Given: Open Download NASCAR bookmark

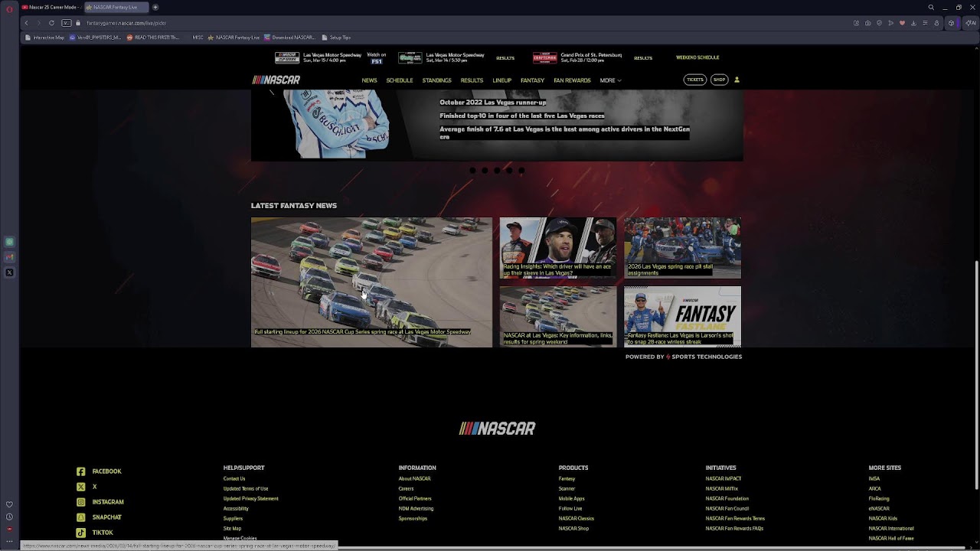Looking at the screenshot, I should pos(289,37).
